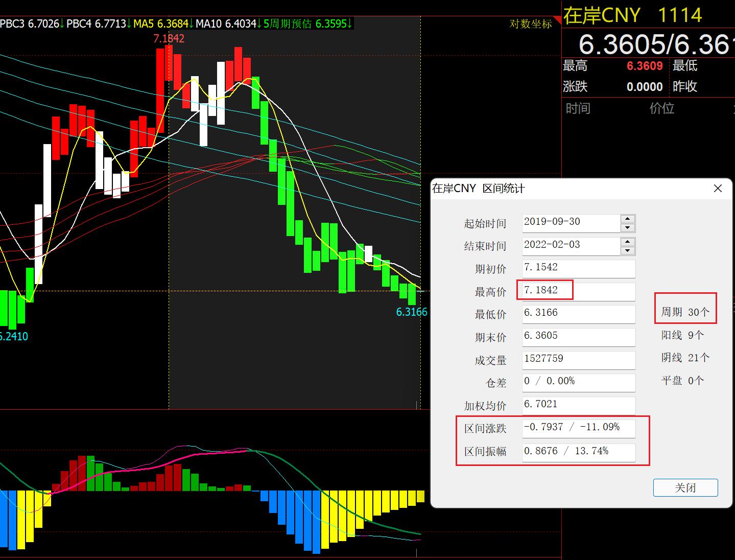This screenshot has height=560, width=735.
Task: Click the 起始时间 stepper down arrow
Action: (627, 226)
